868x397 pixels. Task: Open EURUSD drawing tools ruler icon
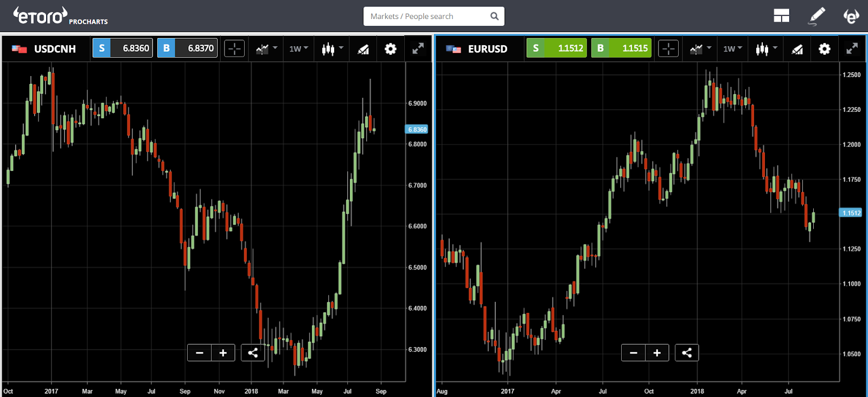797,49
